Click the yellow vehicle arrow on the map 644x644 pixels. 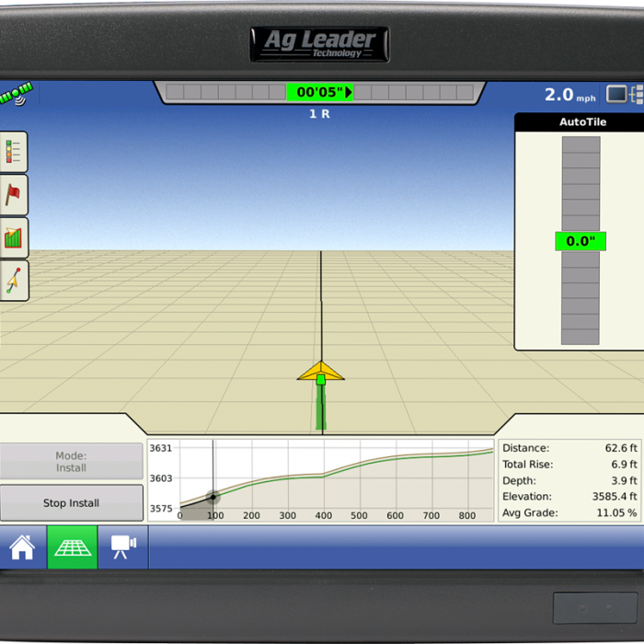click(x=321, y=373)
